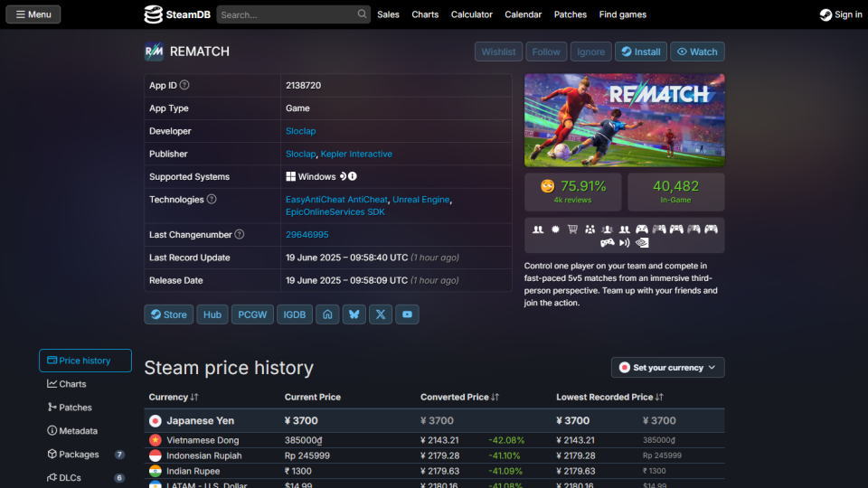Click the -41.10% converted price value

coord(505,455)
